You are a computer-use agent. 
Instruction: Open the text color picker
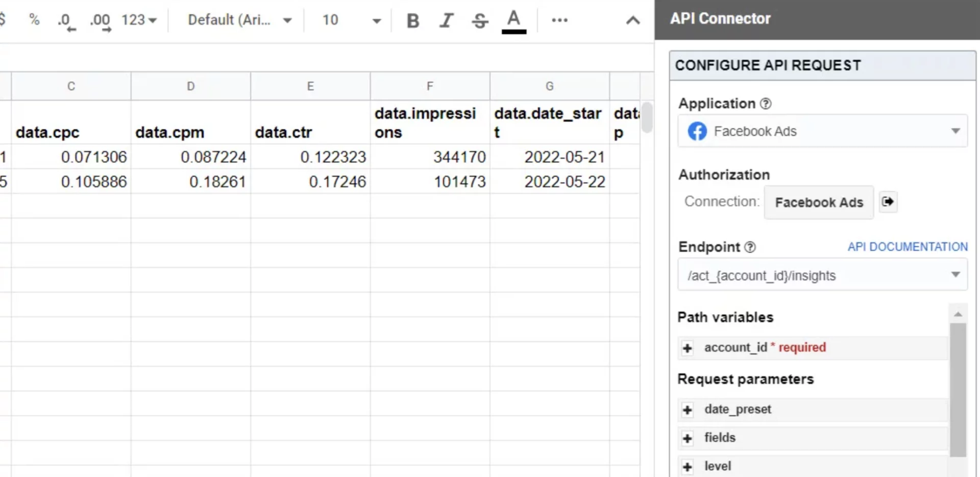(x=513, y=21)
